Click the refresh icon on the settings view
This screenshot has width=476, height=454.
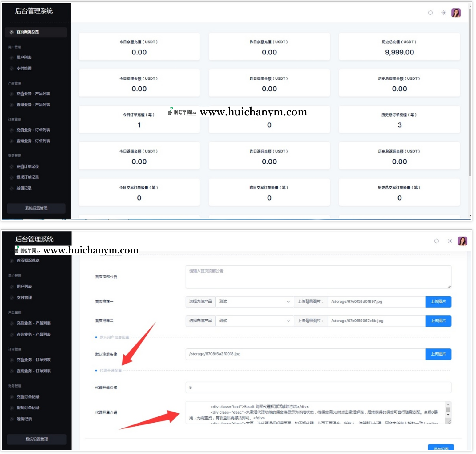click(x=436, y=241)
